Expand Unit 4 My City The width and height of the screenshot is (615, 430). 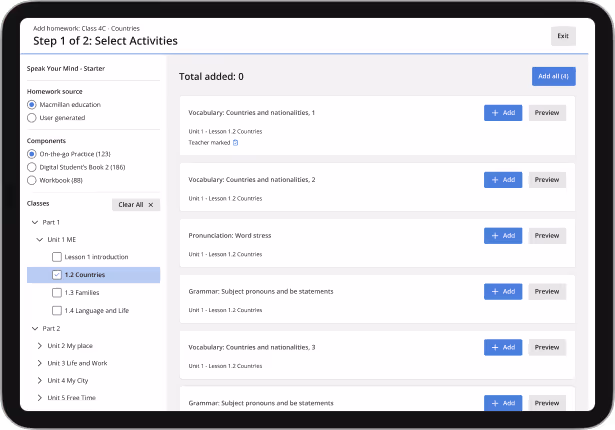coord(40,381)
